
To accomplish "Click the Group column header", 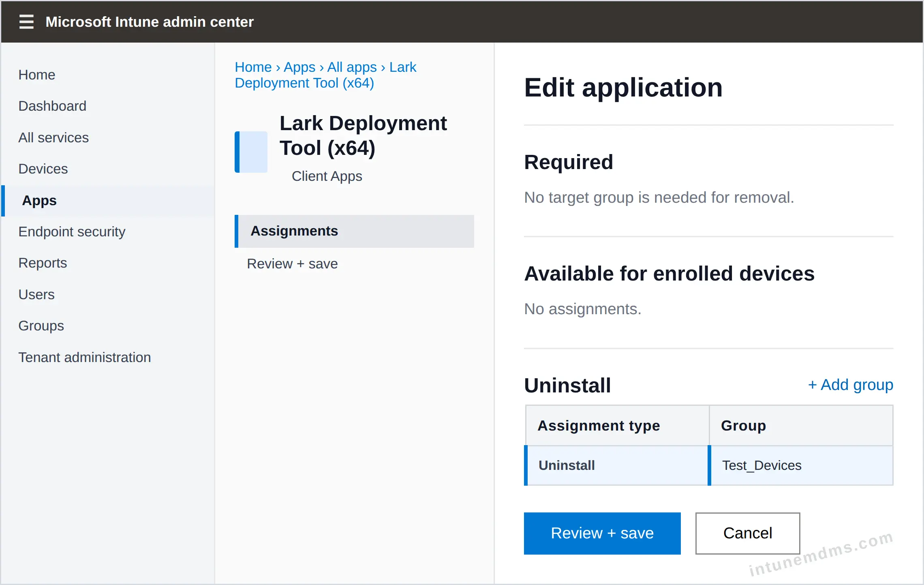I will [801, 425].
